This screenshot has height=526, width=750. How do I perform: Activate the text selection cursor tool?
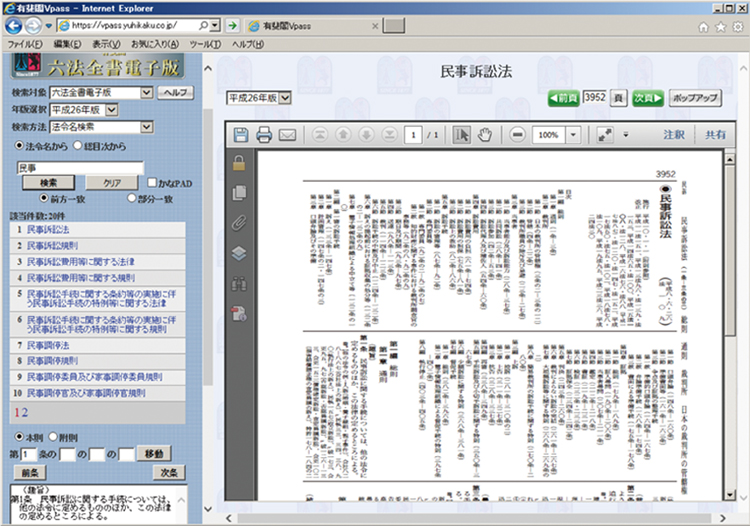pyautogui.click(x=462, y=135)
